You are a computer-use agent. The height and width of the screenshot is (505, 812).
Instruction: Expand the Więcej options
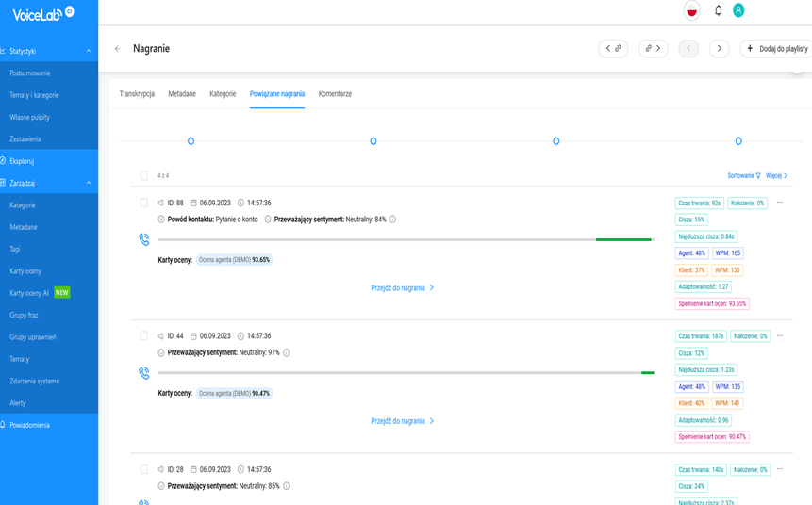(777, 176)
